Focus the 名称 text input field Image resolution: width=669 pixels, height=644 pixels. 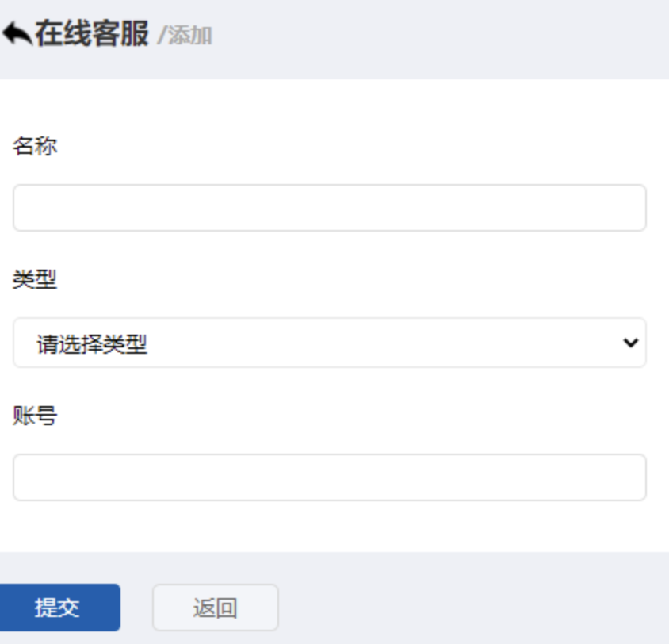click(x=330, y=208)
